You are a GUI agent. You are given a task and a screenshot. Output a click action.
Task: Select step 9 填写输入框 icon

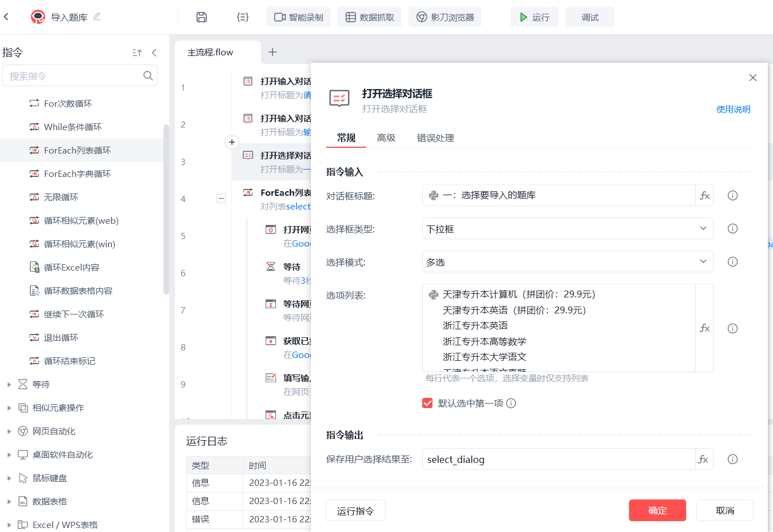point(271,377)
